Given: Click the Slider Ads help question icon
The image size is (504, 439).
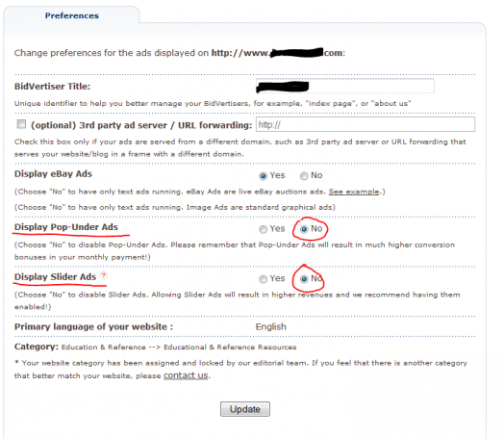Looking at the screenshot, I should click(104, 275).
